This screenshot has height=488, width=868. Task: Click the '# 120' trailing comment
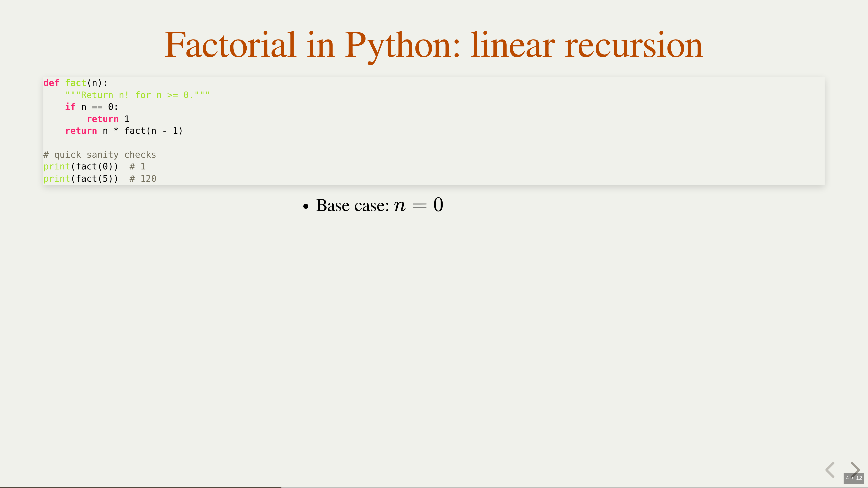pos(143,178)
